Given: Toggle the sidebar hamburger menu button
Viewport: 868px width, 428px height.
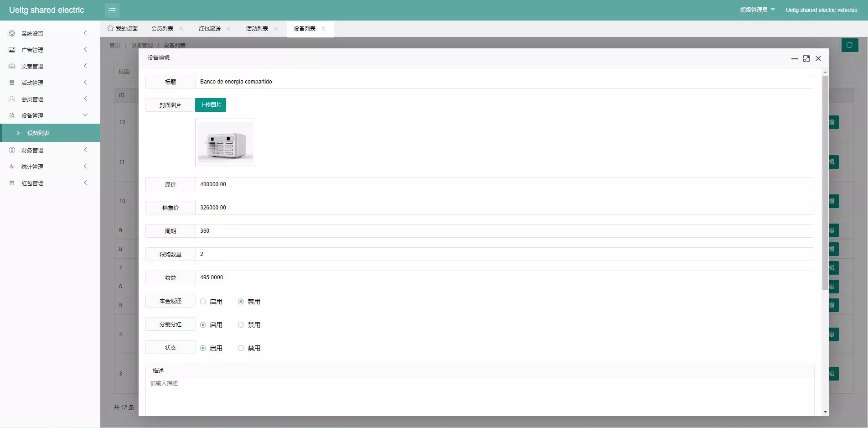Looking at the screenshot, I should point(112,10).
